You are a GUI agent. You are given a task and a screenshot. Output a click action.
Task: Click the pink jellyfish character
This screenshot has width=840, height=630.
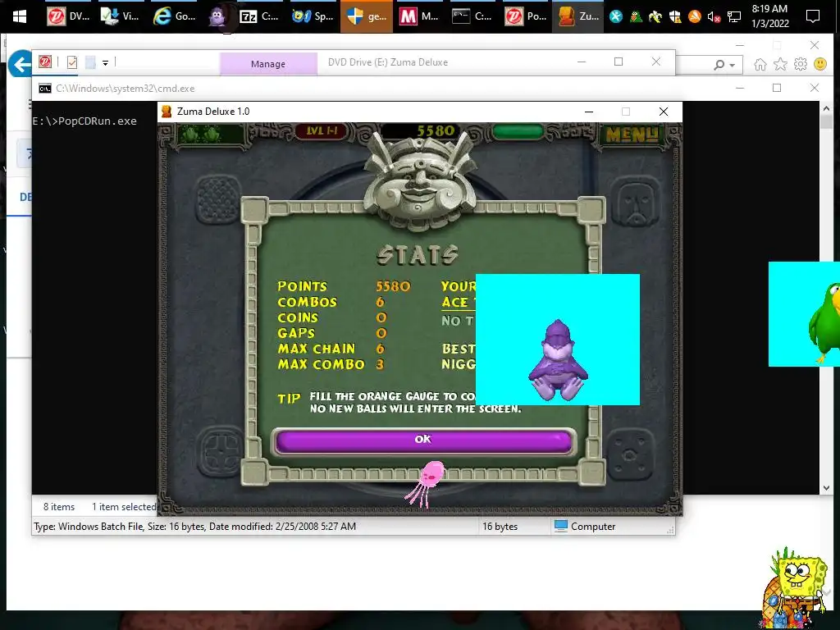point(427,484)
